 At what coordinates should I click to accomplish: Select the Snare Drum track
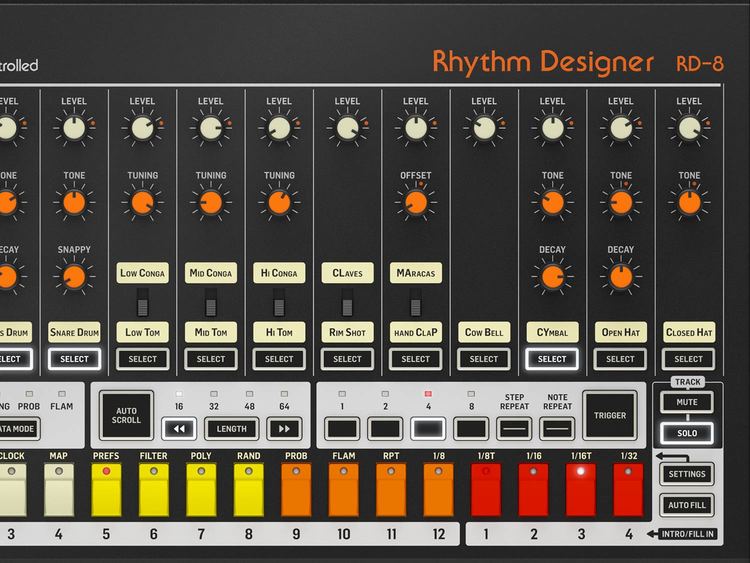[74, 359]
